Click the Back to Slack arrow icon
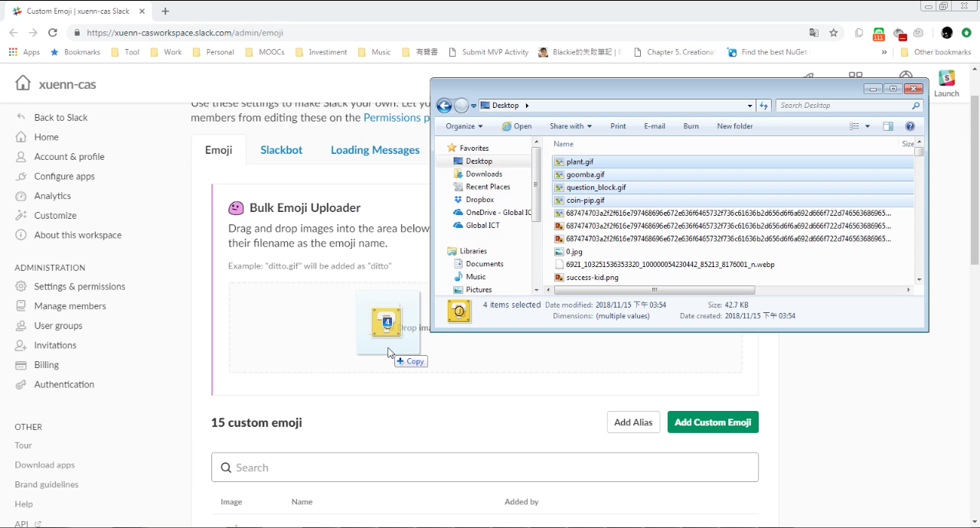 (x=21, y=117)
